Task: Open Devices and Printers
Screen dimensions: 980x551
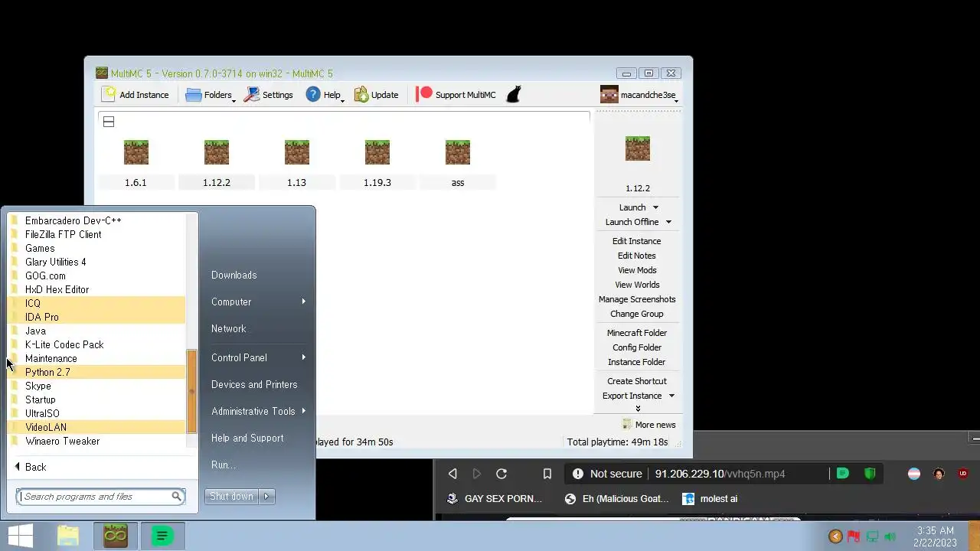Action: pyautogui.click(x=254, y=384)
